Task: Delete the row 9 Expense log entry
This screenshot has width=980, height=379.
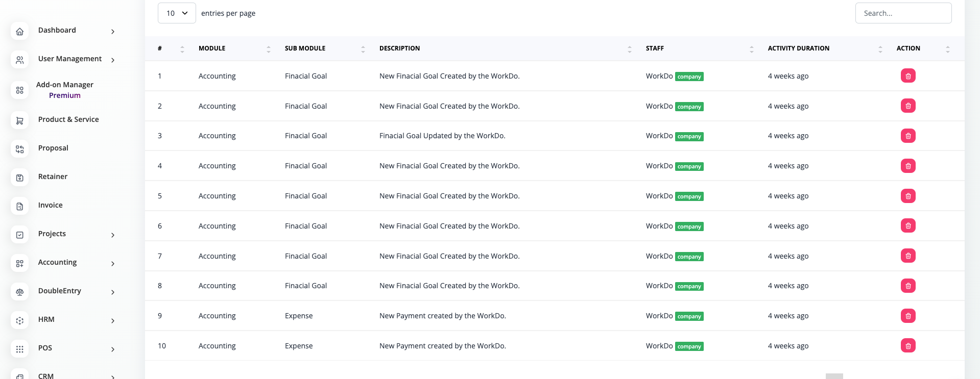Action: pos(907,316)
